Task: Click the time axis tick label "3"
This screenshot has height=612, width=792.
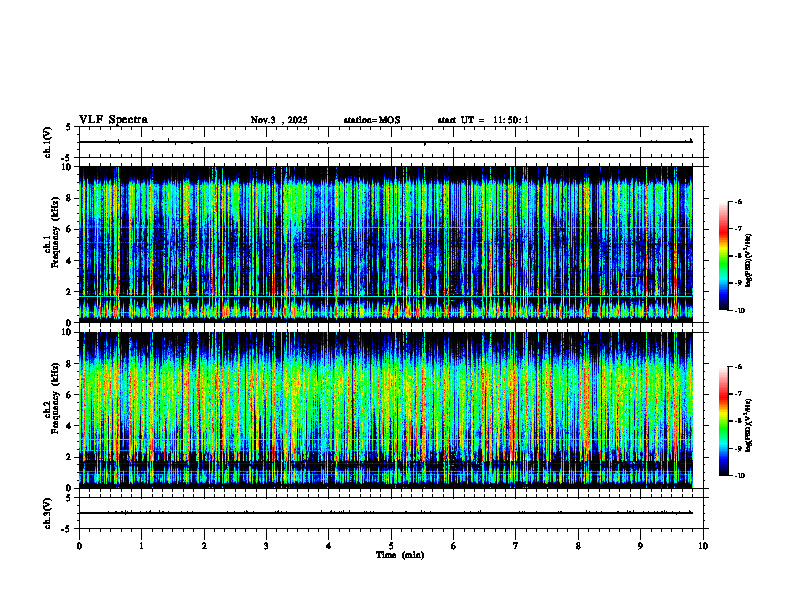Action: tap(266, 546)
